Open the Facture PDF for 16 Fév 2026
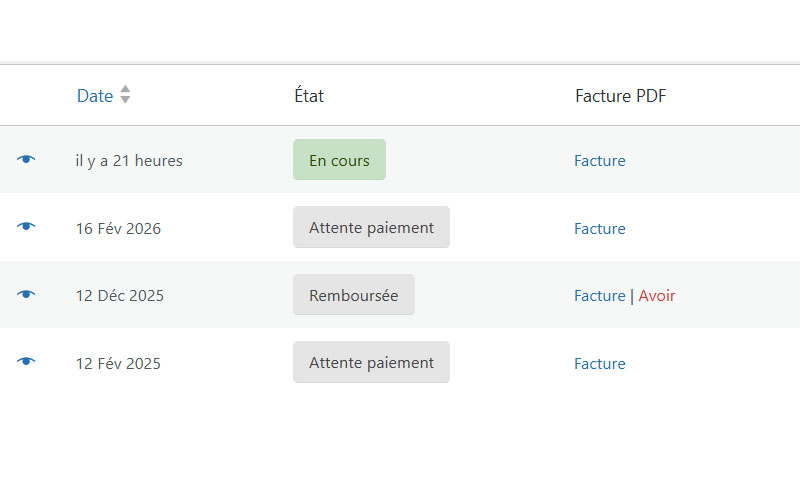Image resolution: width=800 pixels, height=481 pixels. pos(600,229)
